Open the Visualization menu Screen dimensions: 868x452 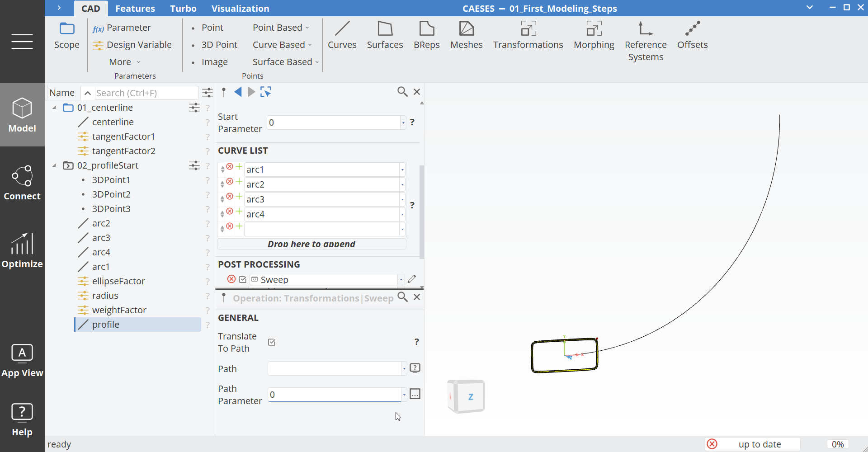[241, 8]
